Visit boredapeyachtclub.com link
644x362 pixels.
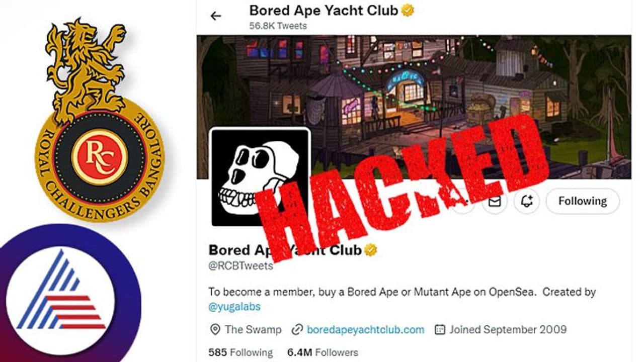(x=365, y=330)
